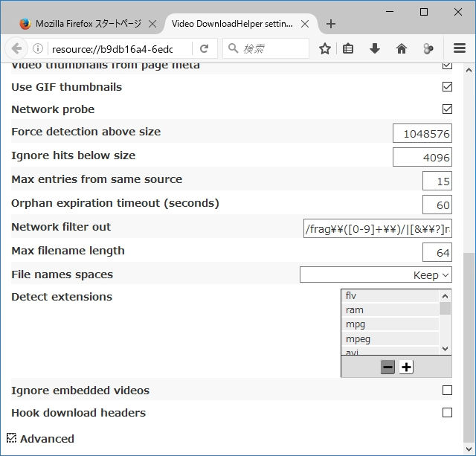
Task: Select mpeg in the extensions list
Action: pyautogui.click(x=390, y=338)
